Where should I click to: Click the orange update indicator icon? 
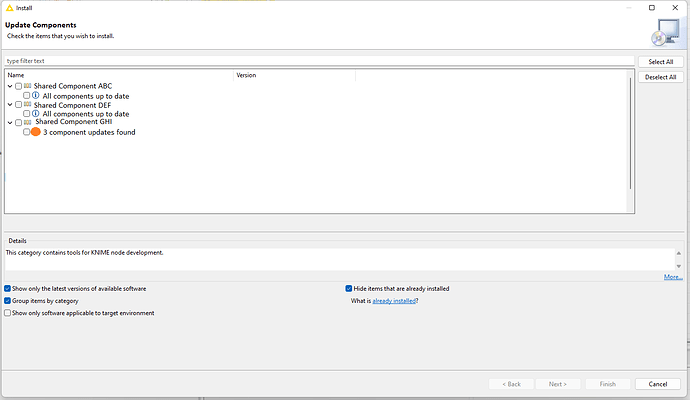(x=36, y=132)
